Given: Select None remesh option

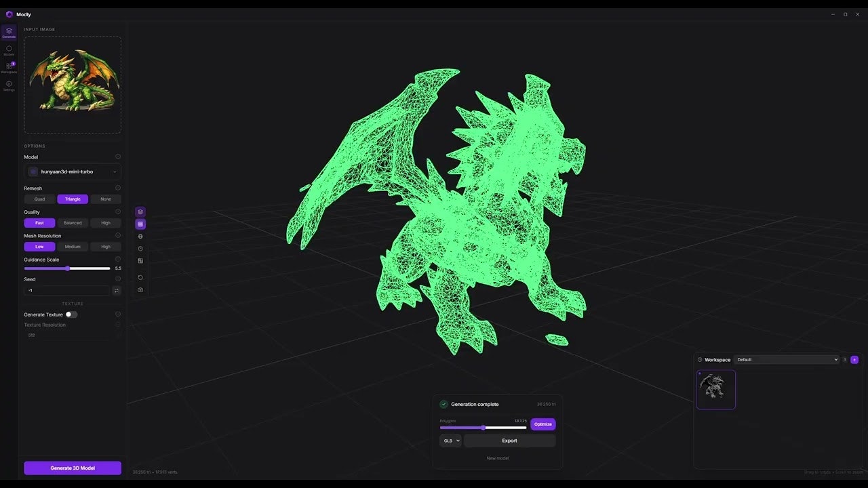Looking at the screenshot, I should pyautogui.click(x=106, y=199).
